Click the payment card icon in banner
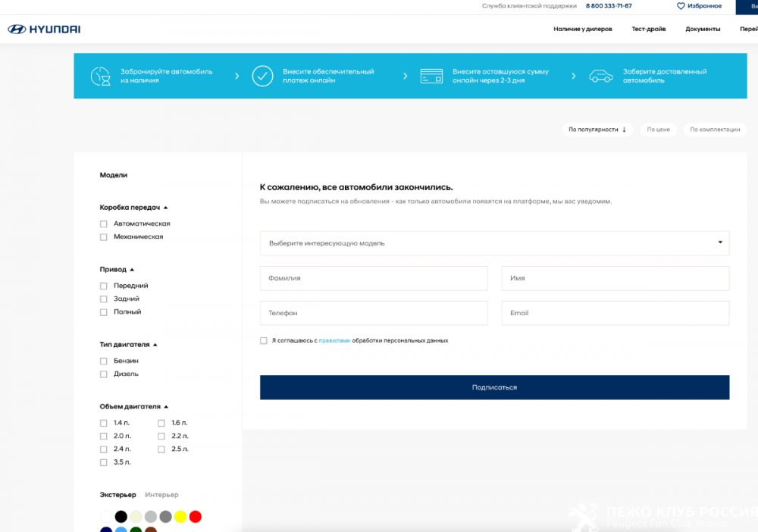Viewport: 758px width, 532px height. coord(431,76)
